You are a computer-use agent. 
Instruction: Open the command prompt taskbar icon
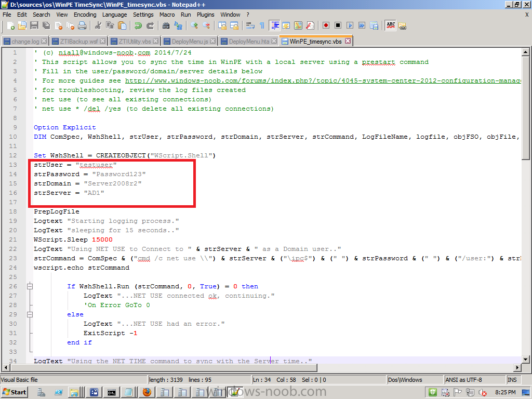coord(112,393)
